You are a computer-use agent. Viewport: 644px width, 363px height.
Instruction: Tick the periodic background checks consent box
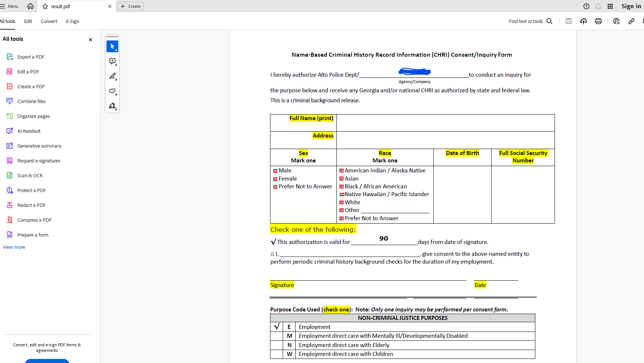[273, 254]
